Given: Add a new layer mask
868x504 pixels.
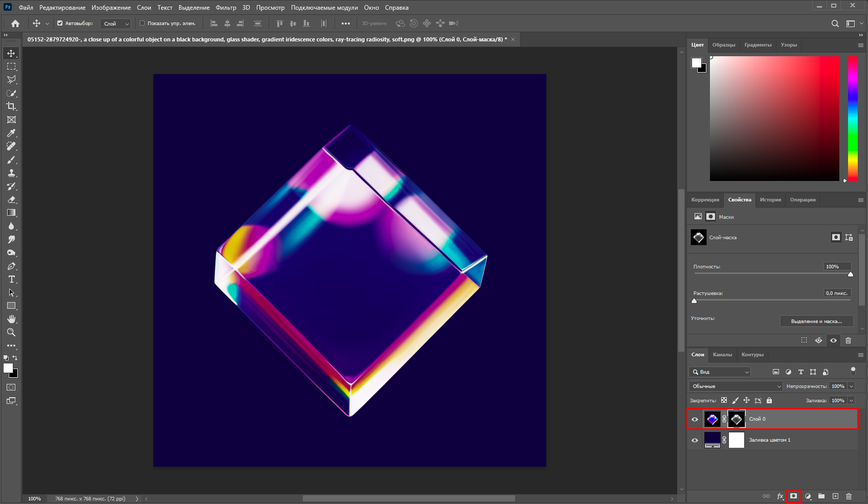Looking at the screenshot, I should point(794,496).
